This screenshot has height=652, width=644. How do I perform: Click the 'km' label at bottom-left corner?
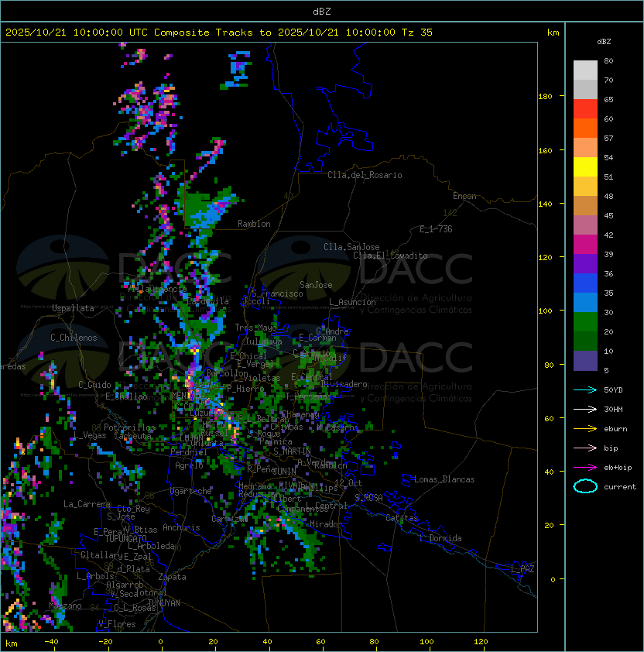tap(12, 643)
